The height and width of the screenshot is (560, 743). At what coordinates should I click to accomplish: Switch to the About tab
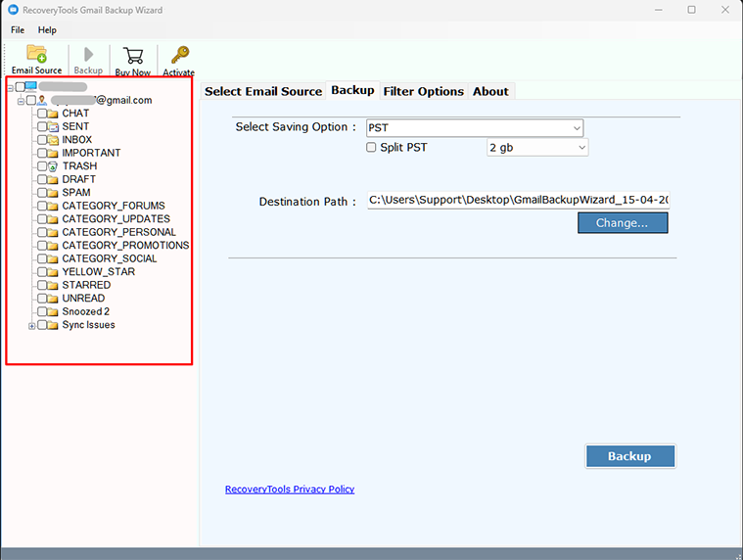pyautogui.click(x=490, y=91)
